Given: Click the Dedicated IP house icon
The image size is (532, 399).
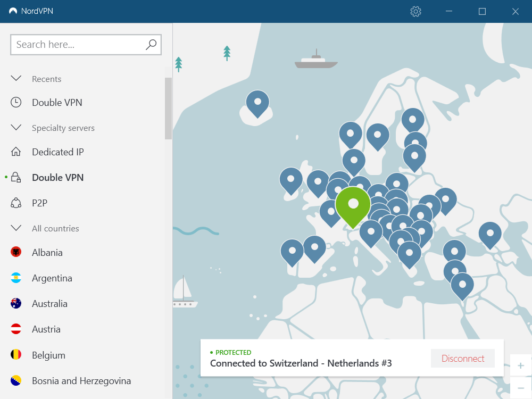Looking at the screenshot, I should 16,152.
